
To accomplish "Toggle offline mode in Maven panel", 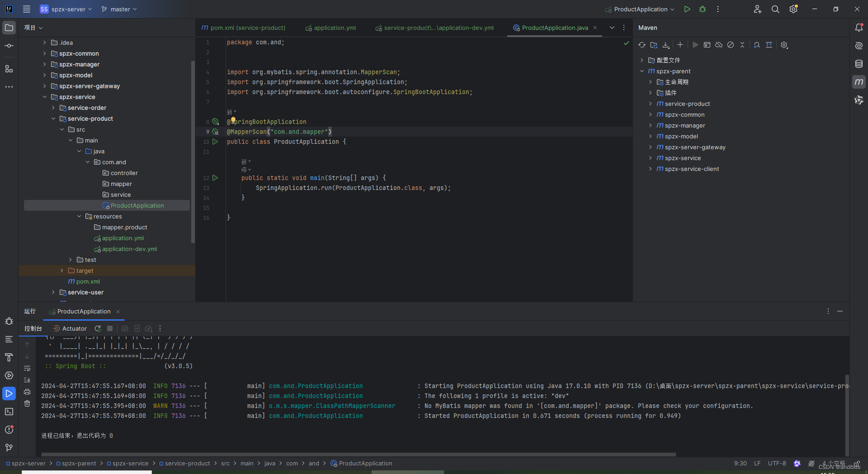I will click(718, 45).
